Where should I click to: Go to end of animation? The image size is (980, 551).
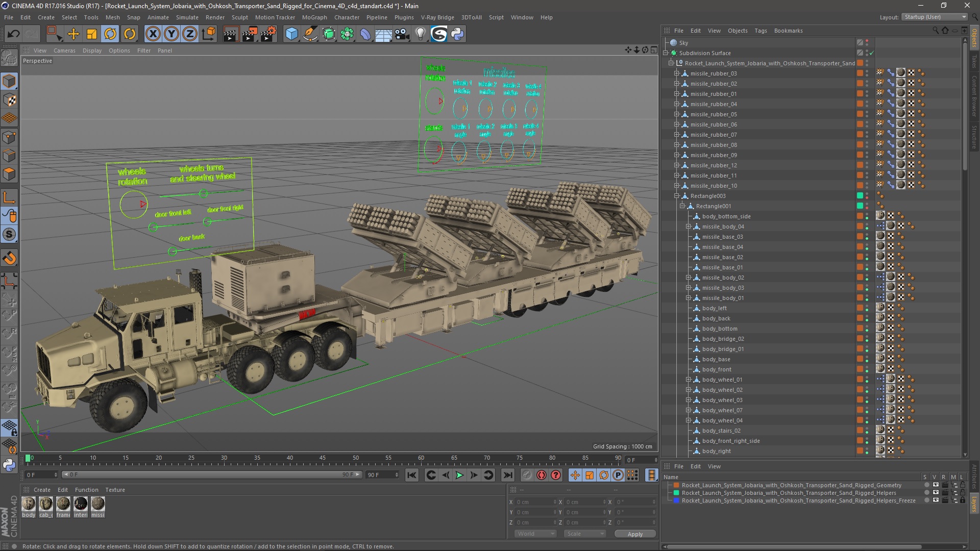[507, 475]
